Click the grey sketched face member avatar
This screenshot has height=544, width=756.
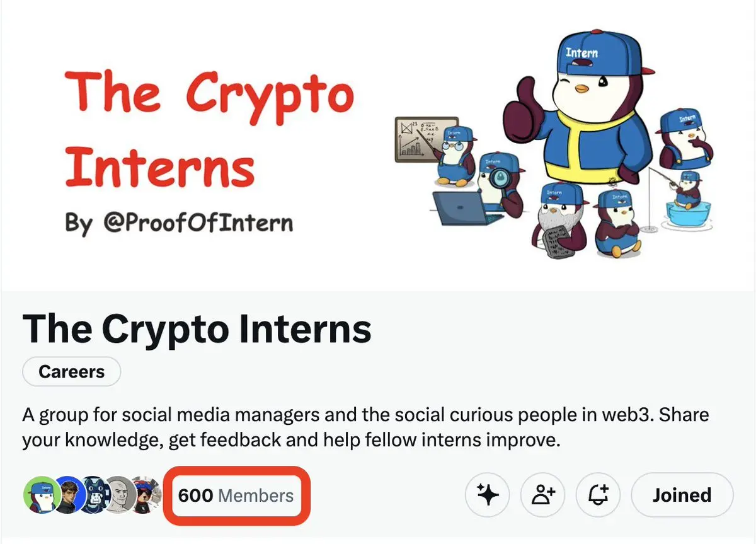pyautogui.click(x=120, y=495)
